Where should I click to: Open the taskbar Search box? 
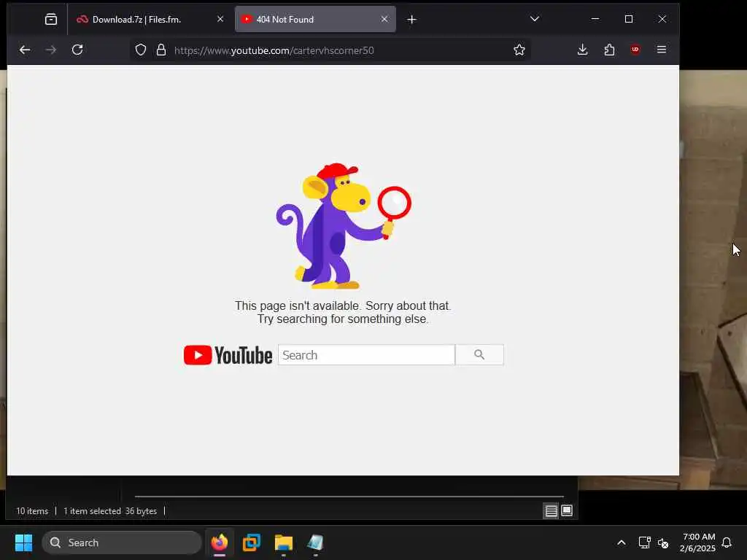point(122,542)
